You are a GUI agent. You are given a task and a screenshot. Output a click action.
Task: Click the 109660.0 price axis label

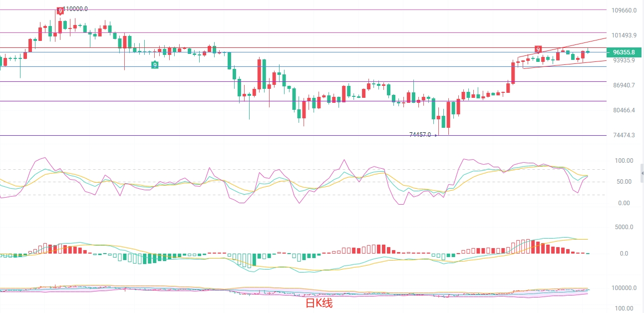625,10
